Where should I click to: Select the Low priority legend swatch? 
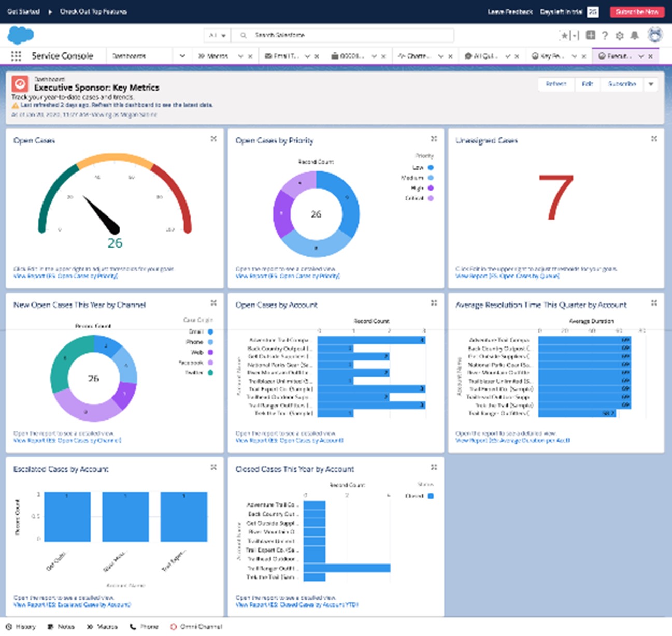click(x=431, y=167)
